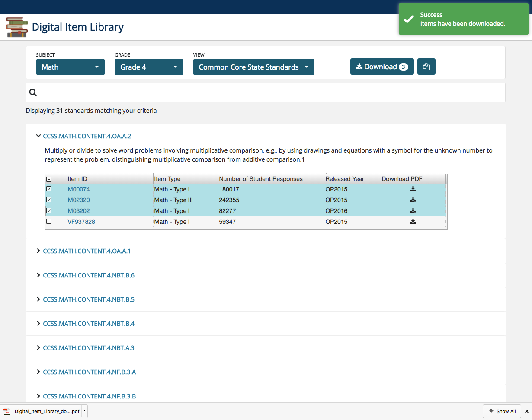Click the Digital Item Library title
The image size is (532, 420).
pos(78,27)
